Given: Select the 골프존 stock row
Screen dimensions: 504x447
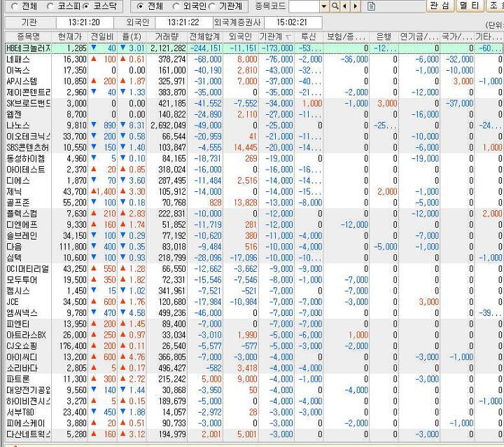Looking at the screenshot, I should pyautogui.click(x=254, y=202).
